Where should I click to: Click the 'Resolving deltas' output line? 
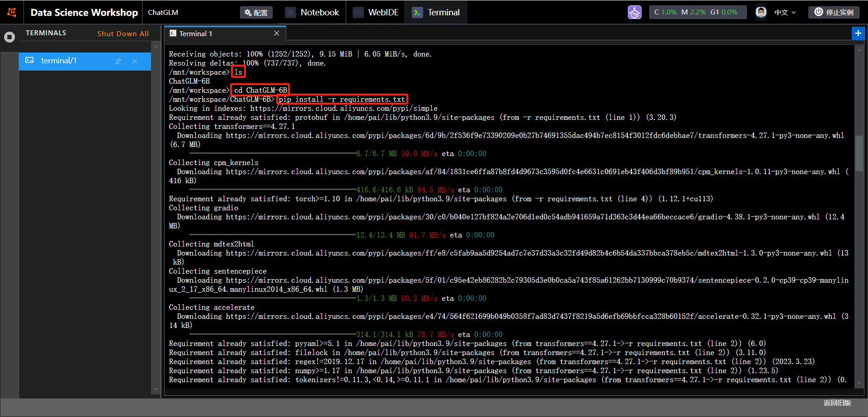(x=247, y=63)
